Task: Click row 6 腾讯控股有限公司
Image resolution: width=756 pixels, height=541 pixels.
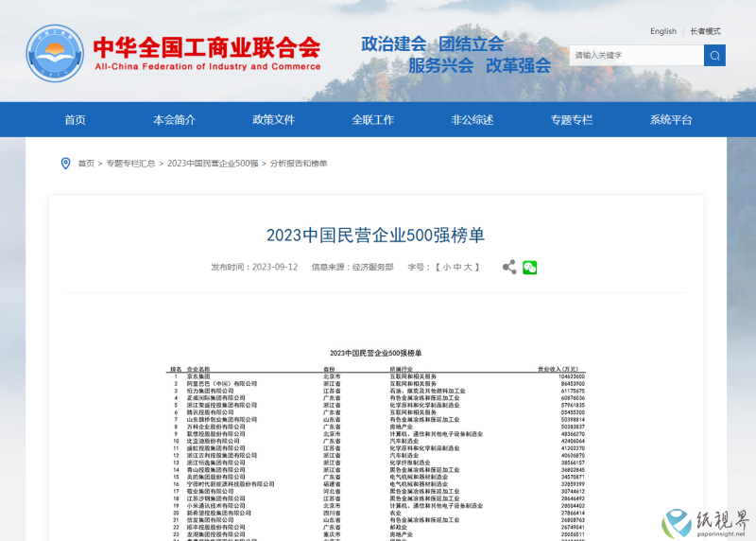Action: (x=210, y=412)
